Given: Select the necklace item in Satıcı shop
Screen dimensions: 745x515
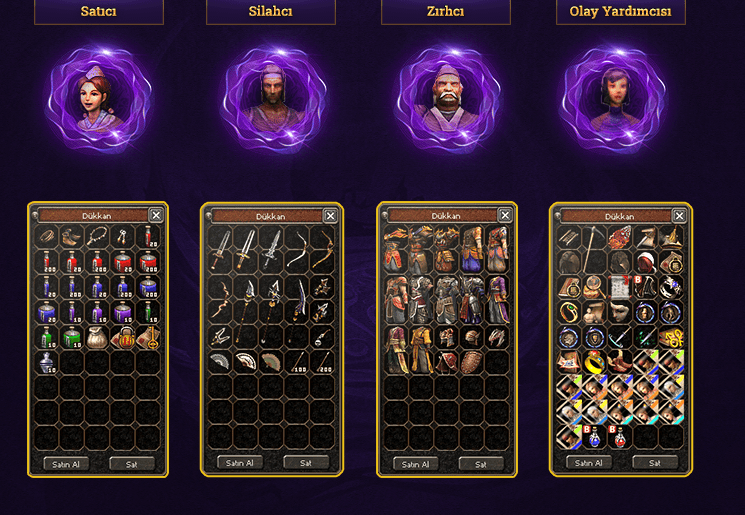Looking at the screenshot, I should 97,236.
